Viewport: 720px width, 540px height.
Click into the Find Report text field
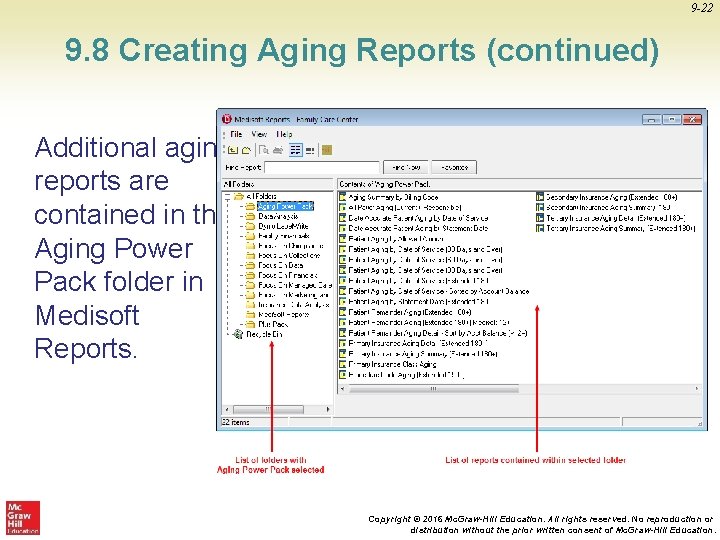pos(322,168)
